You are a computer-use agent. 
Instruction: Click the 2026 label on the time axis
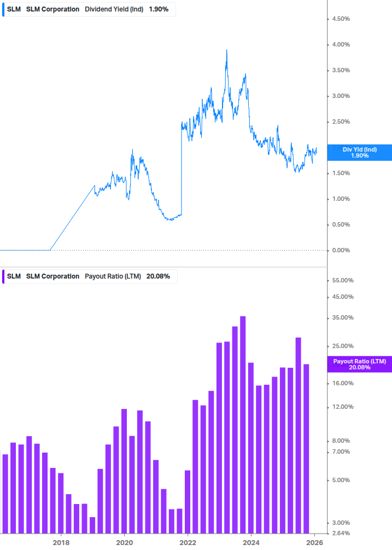[x=314, y=543]
